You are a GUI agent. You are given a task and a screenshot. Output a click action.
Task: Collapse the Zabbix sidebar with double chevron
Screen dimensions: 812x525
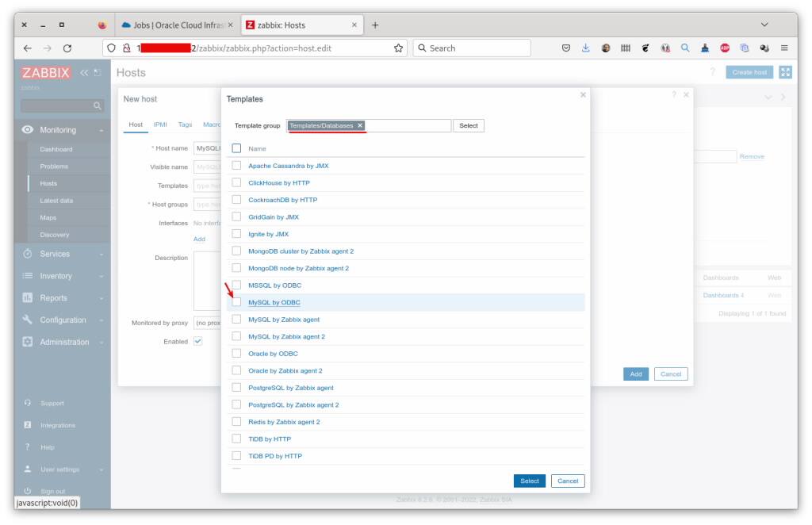(x=84, y=72)
